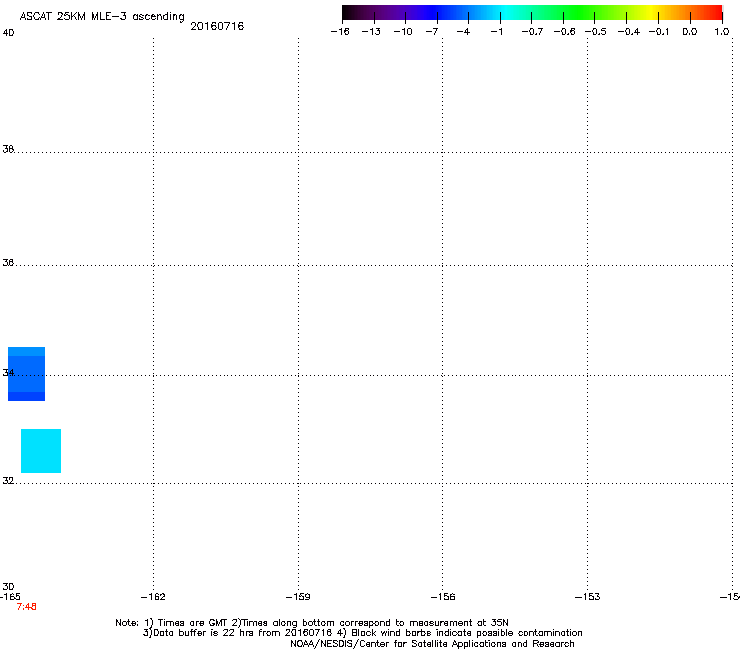
Task: Click the latitude label 38
Action: pos(8,149)
